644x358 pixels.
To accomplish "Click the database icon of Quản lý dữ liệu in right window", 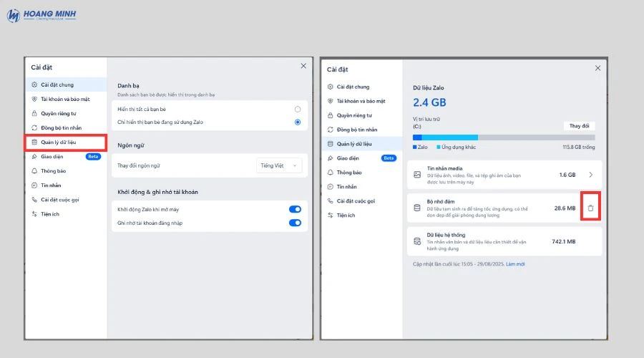I will [x=330, y=144].
